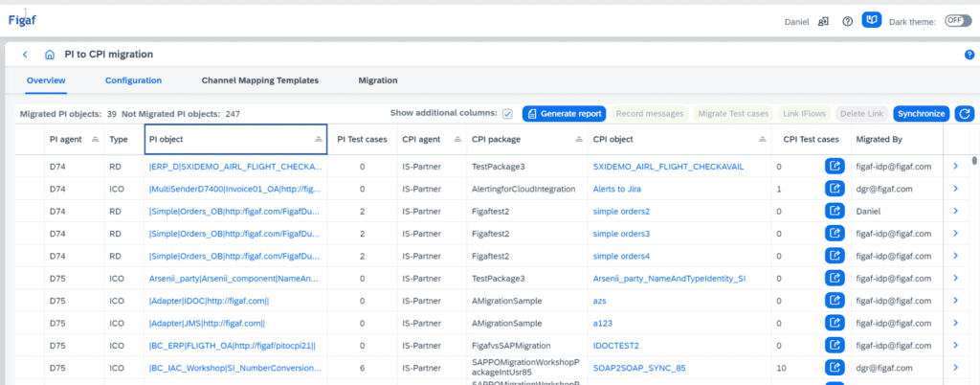Open CPI object link icon for IDOCTEST2 row

point(835,345)
